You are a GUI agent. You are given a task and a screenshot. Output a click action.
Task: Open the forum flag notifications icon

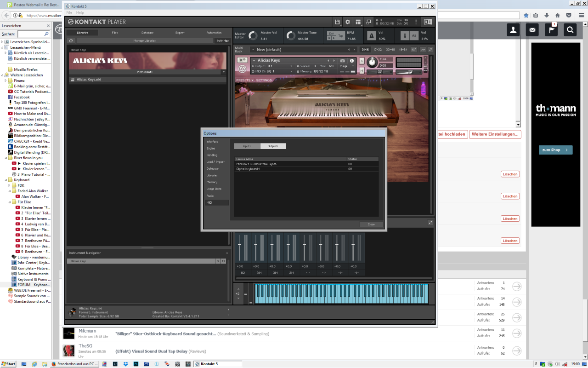pyautogui.click(x=551, y=30)
